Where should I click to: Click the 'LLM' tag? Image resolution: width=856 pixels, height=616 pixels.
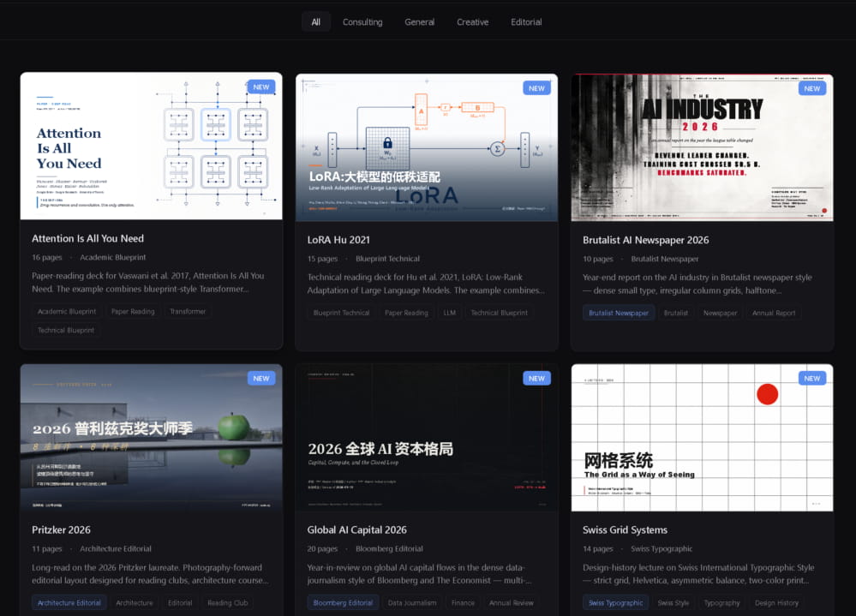click(449, 313)
